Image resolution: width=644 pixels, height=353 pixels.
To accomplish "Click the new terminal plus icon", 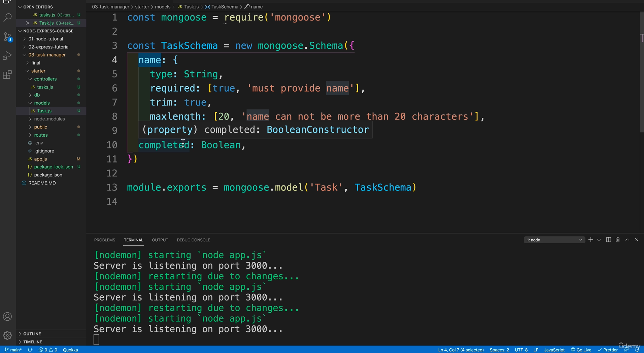I will 590,240.
